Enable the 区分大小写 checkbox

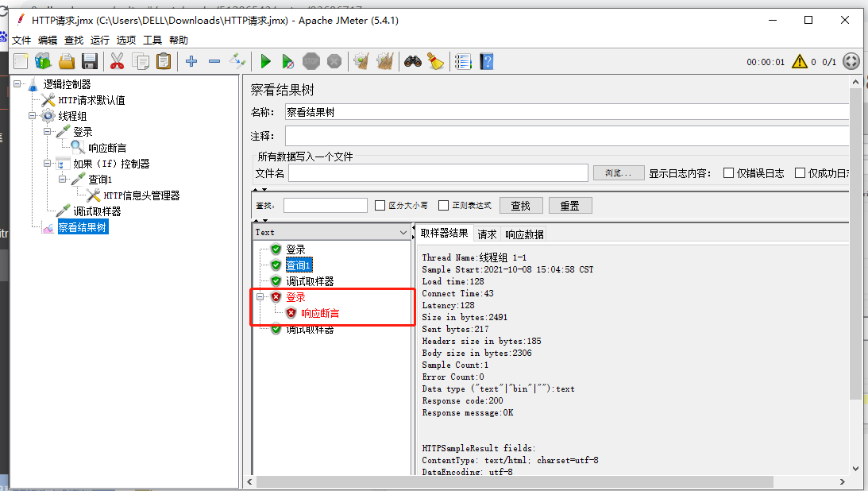(380, 205)
